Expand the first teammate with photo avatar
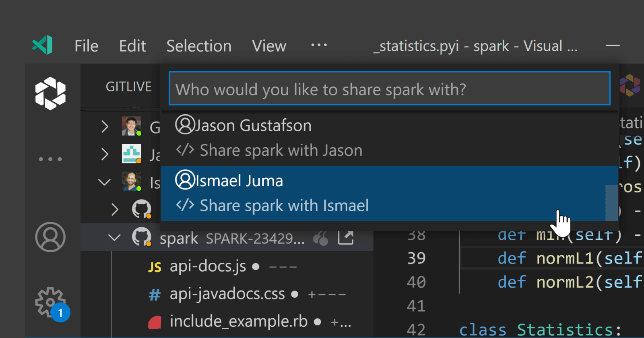Image resolution: width=644 pixels, height=338 pixels. tap(105, 127)
